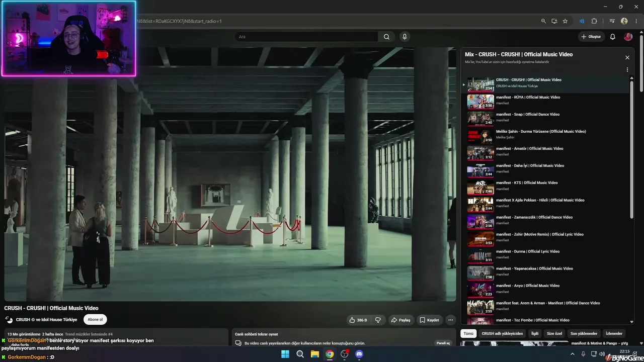The width and height of the screenshot is (644, 362).
Task: Open YouTube notifications bell
Action: point(613,37)
